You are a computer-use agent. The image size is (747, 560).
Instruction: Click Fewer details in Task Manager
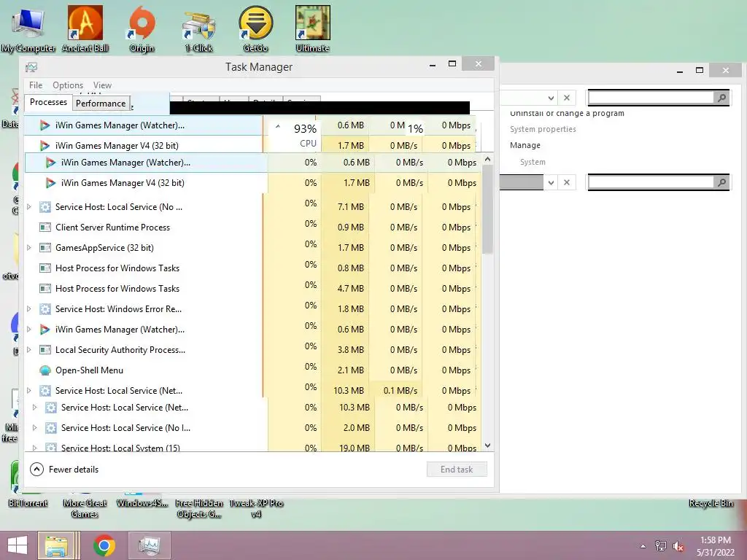coord(64,470)
